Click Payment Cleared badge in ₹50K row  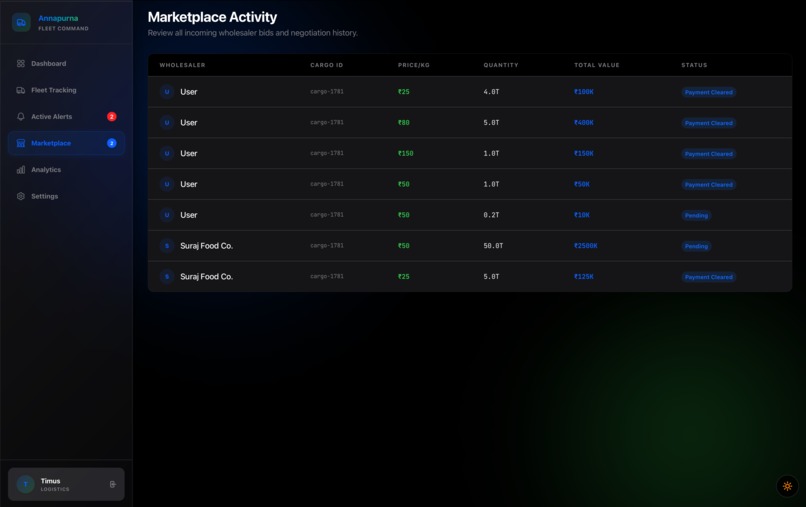[x=708, y=185]
